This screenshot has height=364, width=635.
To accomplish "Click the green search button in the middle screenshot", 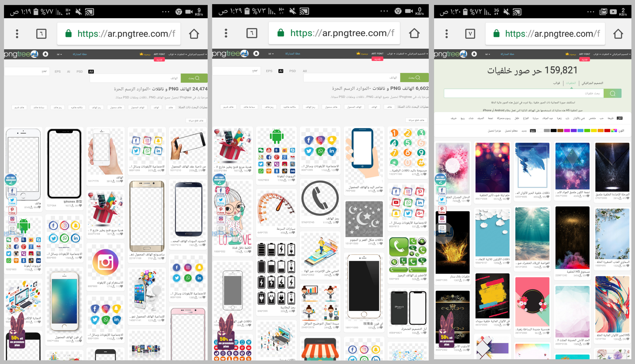I will click(x=414, y=77).
